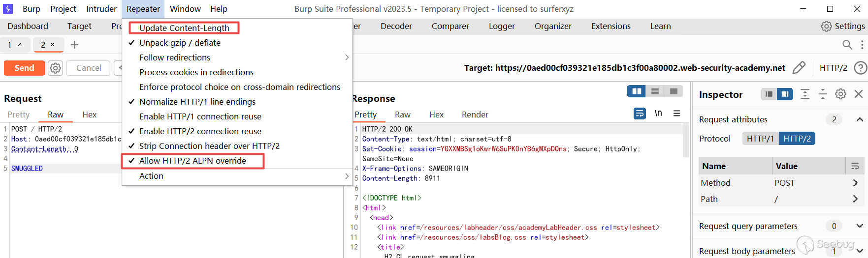Toggle response word wrap icon
Screen dimensions: 868x258
coord(640,114)
